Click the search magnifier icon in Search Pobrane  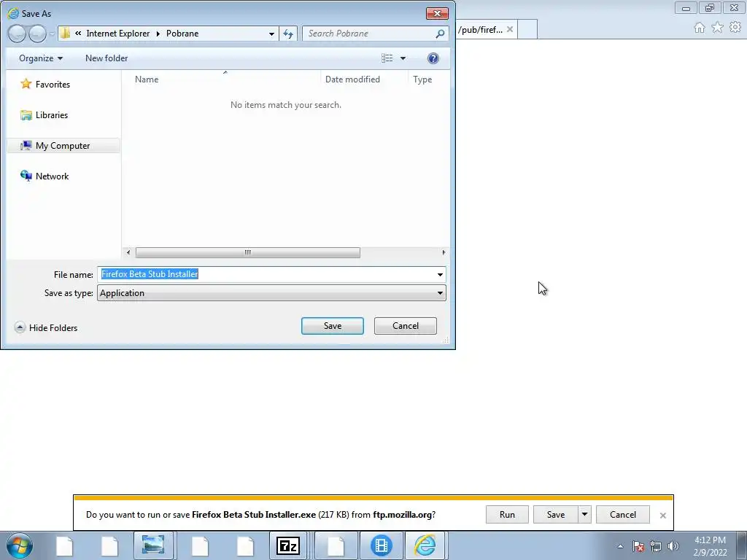tap(440, 34)
